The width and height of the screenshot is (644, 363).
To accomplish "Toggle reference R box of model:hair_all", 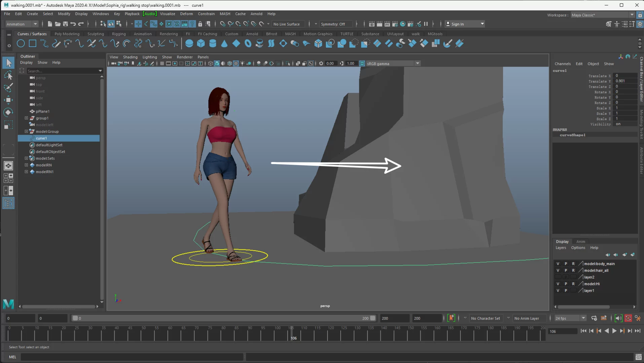I will click(x=573, y=271).
